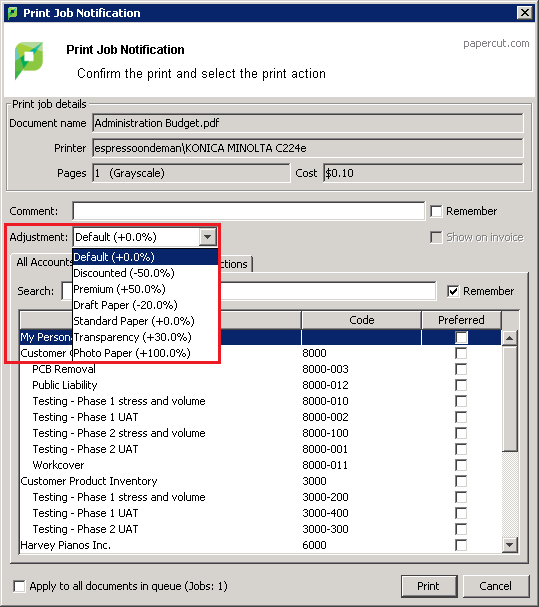The width and height of the screenshot is (539, 607).
Task: Check Apply to all documents in queue
Action: (x=19, y=586)
